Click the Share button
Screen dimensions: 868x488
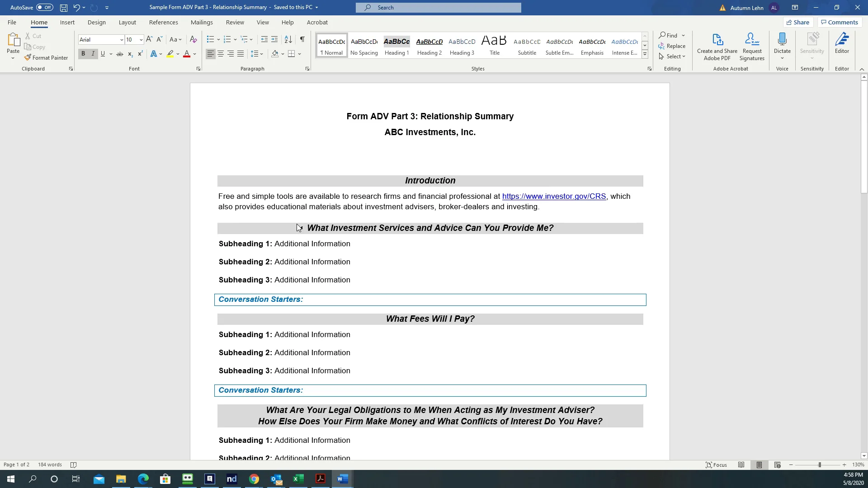coord(798,23)
